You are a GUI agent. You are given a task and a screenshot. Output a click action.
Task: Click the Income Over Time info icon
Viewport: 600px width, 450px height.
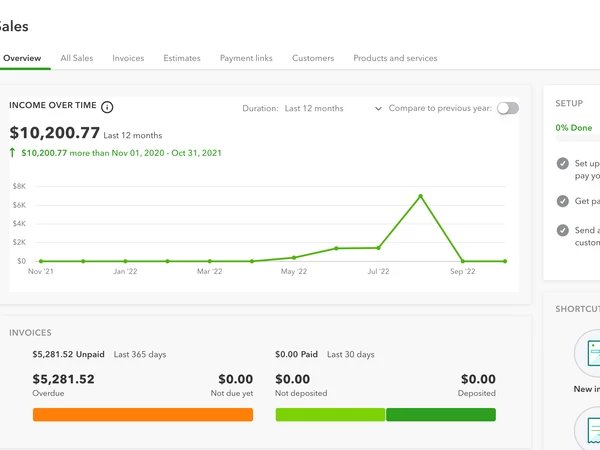point(107,107)
